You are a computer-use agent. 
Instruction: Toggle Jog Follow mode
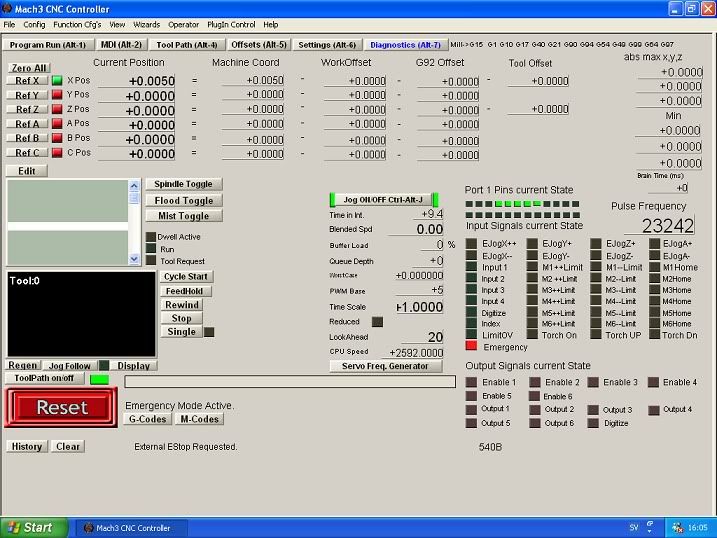(x=70, y=366)
